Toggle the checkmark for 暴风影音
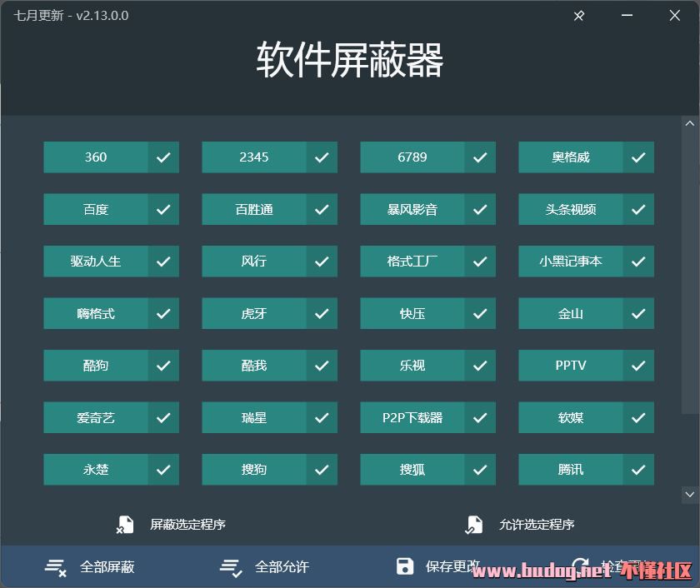Viewport: 700px width, 588px height. [480, 209]
